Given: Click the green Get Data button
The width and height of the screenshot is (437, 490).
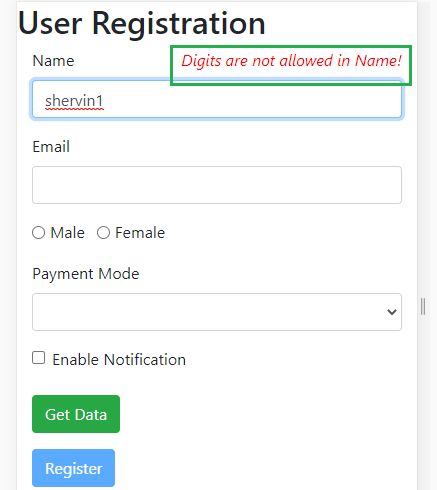Looking at the screenshot, I should [x=76, y=414].
